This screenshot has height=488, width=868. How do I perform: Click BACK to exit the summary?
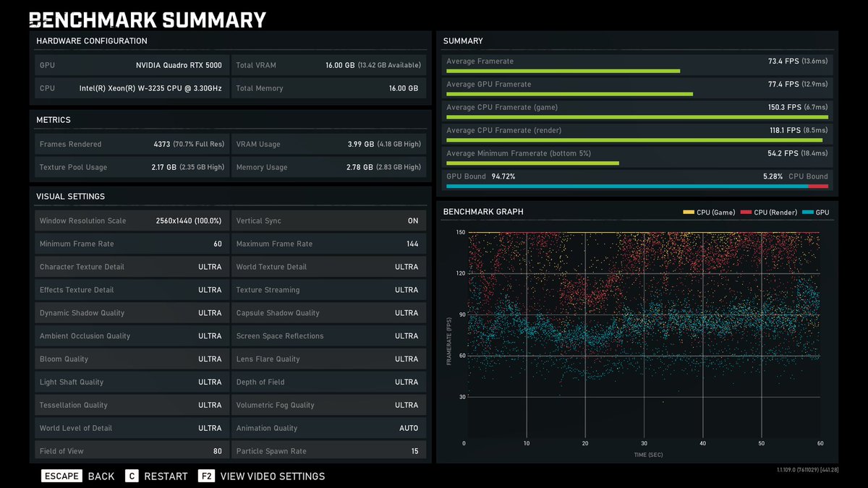click(x=101, y=476)
